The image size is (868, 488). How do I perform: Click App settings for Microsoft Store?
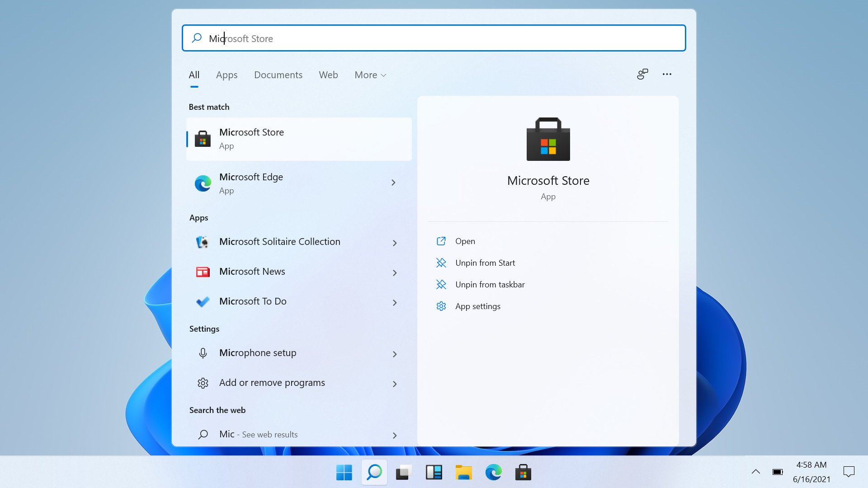click(x=477, y=305)
